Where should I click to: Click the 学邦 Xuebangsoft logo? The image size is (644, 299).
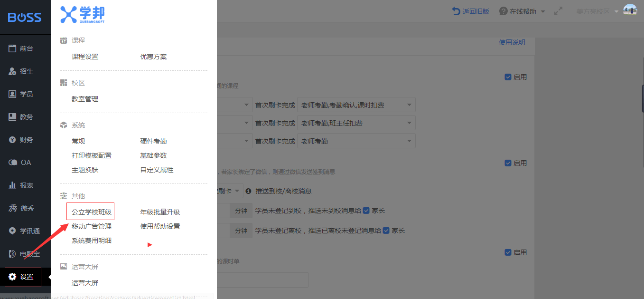pos(83,15)
